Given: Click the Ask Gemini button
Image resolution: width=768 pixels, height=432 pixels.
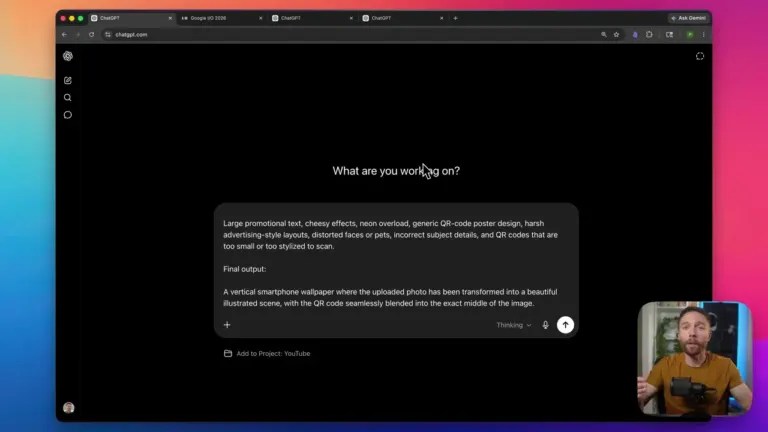Looking at the screenshot, I should (689, 18).
